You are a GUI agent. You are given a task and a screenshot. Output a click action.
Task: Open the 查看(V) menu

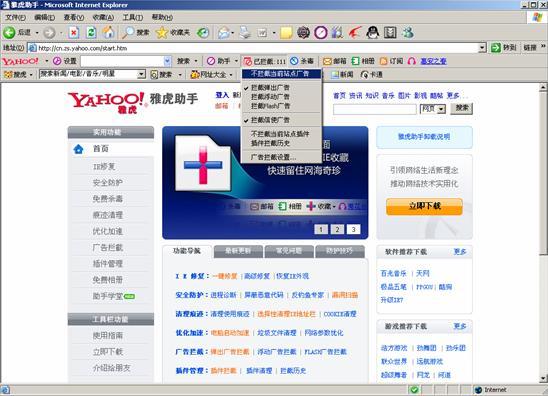tap(74, 17)
